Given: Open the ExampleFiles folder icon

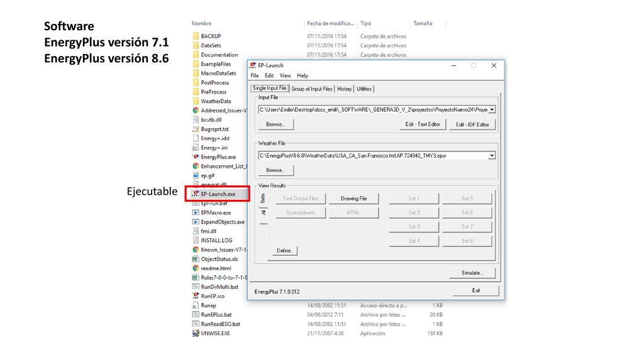Looking at the screenshot, I should click(196, 64).
